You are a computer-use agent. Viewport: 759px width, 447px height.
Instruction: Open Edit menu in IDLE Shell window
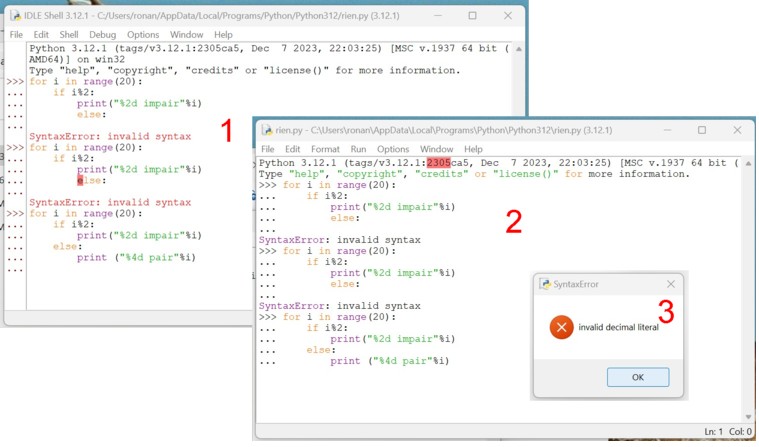point(41,35)
